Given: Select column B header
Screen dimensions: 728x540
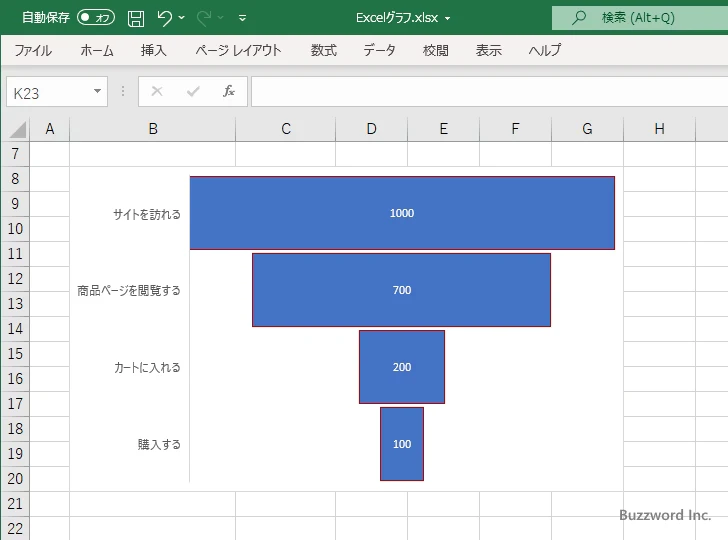Looking at the screenshot, I should (x=153, y=129).
